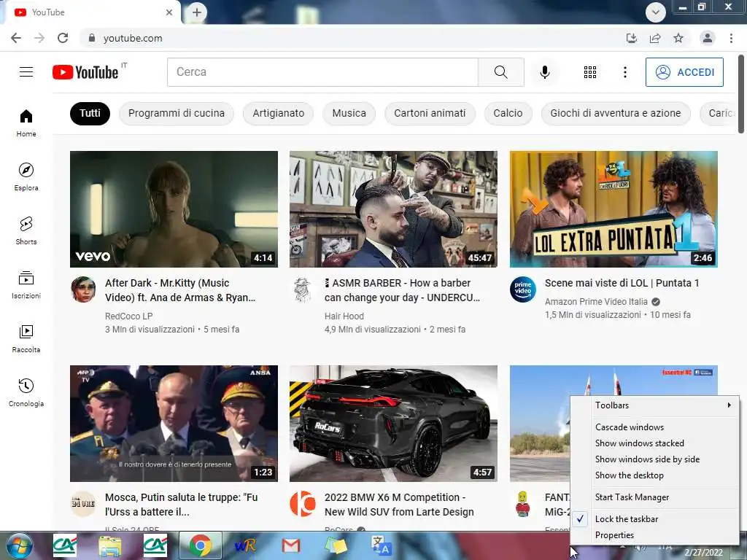The width and height of the screenshot is (747, 560).
Task: Open Raccolta in the sidebar
Action: [x=26, y=338]
